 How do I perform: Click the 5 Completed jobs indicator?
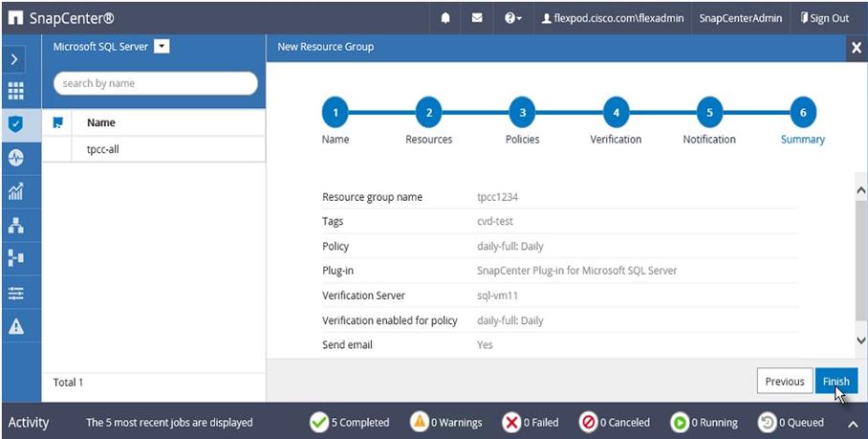click(349, 423)
